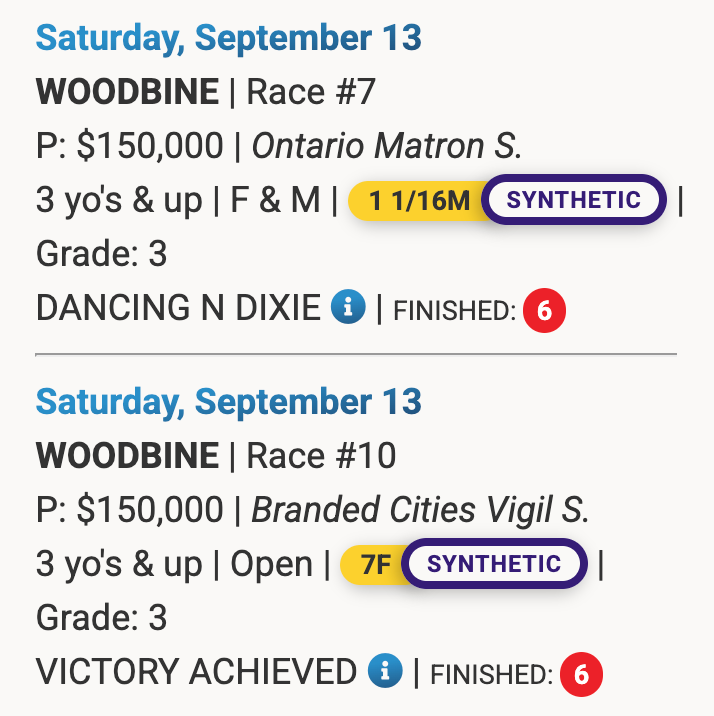
Task: Select horse name VICTORY ACHIEVED
Action: [196, 673]
